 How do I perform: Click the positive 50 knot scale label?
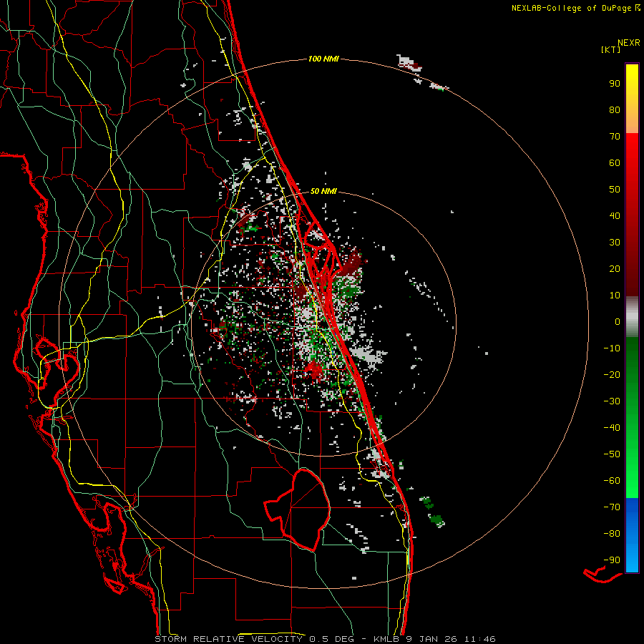(x=615, y=190)
